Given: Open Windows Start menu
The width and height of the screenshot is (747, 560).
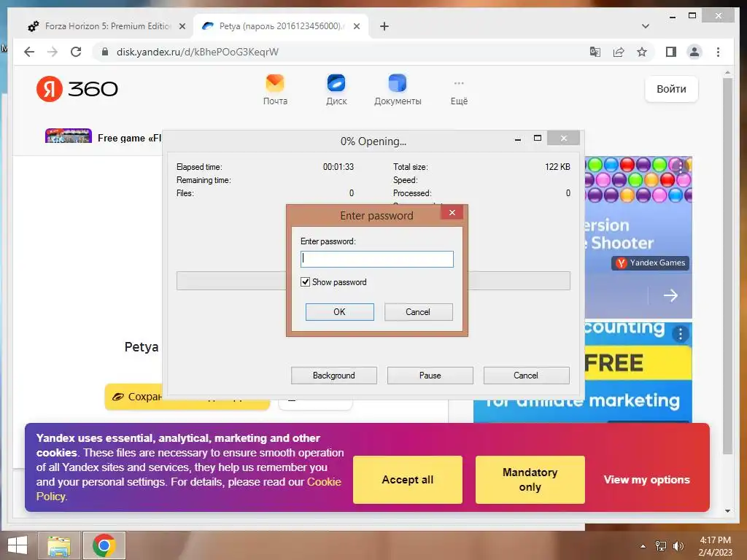Looking at the screenshot, I should click(18, 545).
